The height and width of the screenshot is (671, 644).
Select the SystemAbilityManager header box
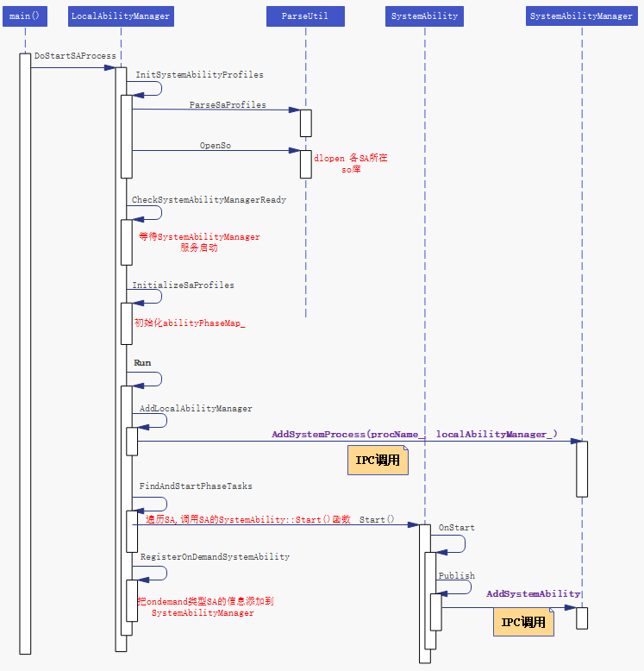(x=581, y=16)
